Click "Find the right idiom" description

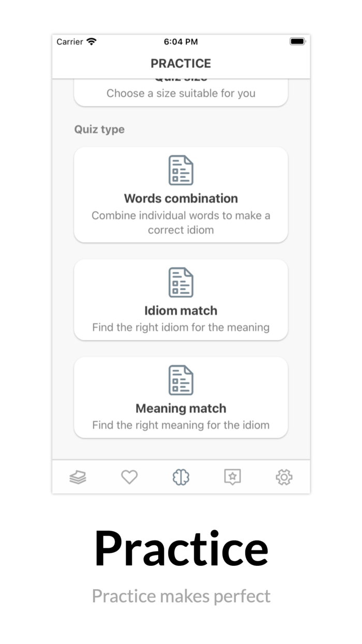[181, 327]
